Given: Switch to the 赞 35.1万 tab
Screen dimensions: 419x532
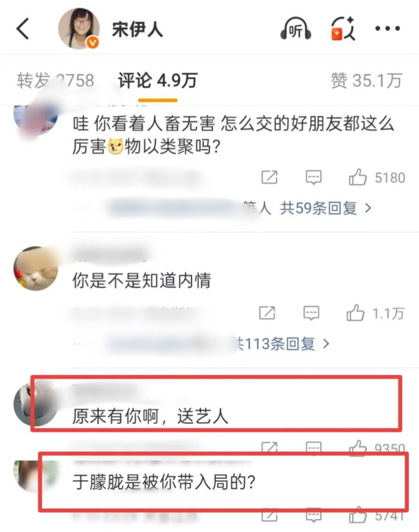Looking at the screenshot, I should click(367, 81).
